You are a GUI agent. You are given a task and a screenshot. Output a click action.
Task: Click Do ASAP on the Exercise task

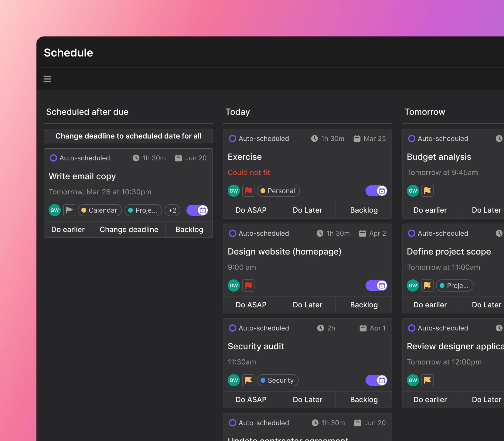(251, 210)
